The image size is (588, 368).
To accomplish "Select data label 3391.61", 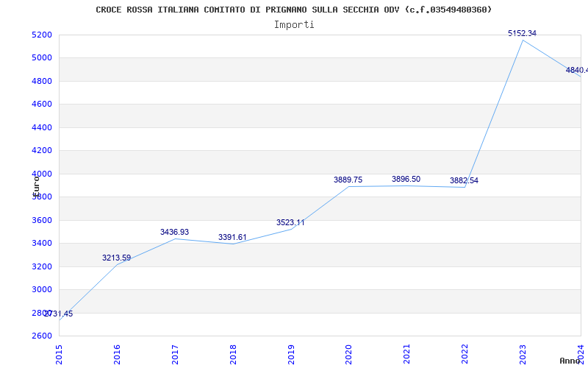I will (x=232, y=237).
